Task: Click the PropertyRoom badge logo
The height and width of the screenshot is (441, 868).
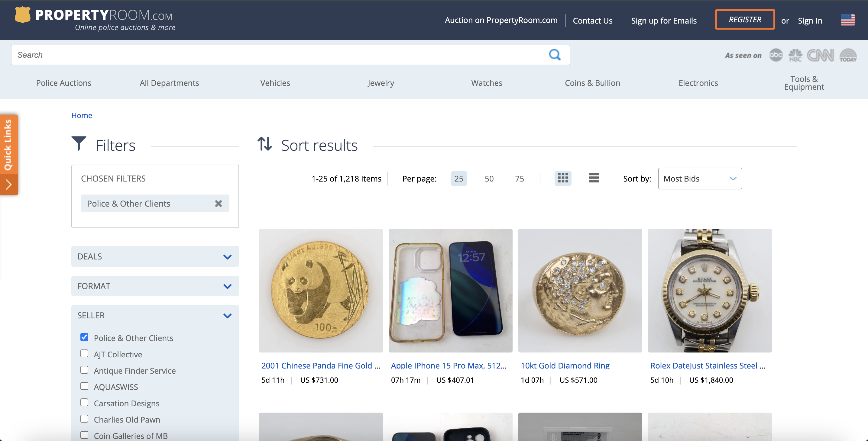Action: [x=23, y=15]
